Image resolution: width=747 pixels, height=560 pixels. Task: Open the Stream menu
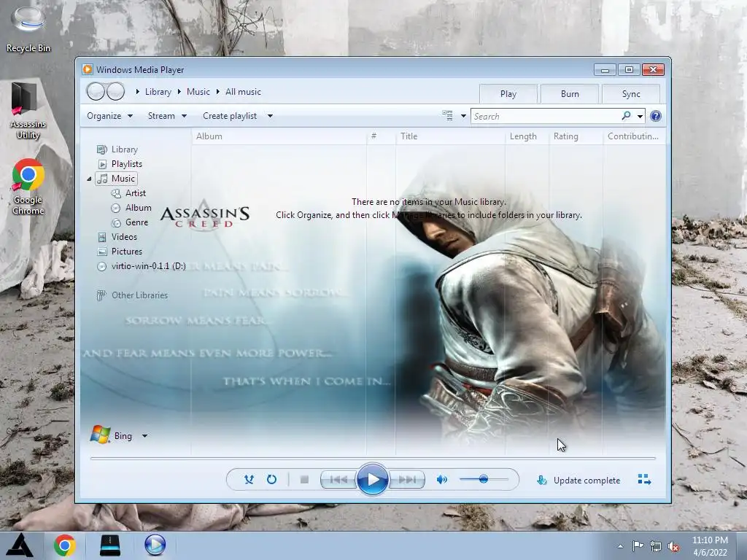pyautogui.click(x=167, y=116)
